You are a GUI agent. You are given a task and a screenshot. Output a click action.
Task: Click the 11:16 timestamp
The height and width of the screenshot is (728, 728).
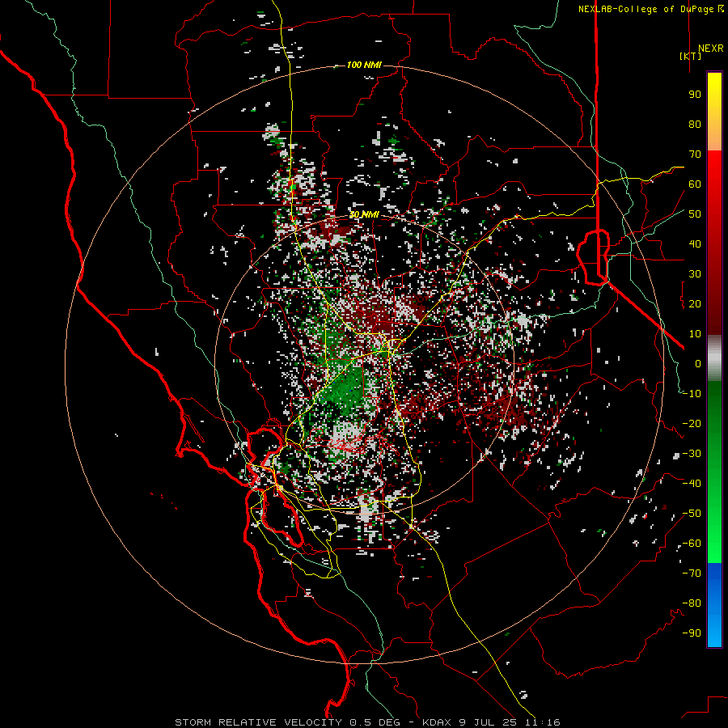click(x=543, y=722)
